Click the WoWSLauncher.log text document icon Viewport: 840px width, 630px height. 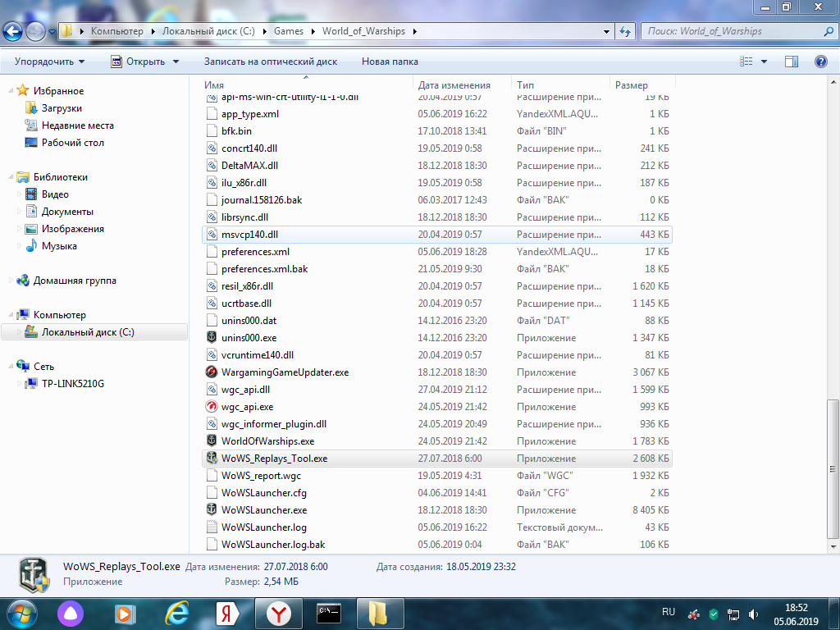212,527
